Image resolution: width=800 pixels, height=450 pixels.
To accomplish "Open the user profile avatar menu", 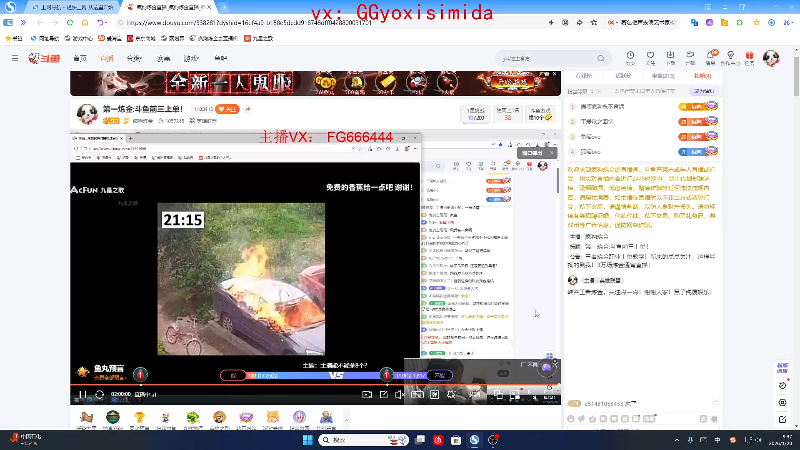I will pos(771,58).
